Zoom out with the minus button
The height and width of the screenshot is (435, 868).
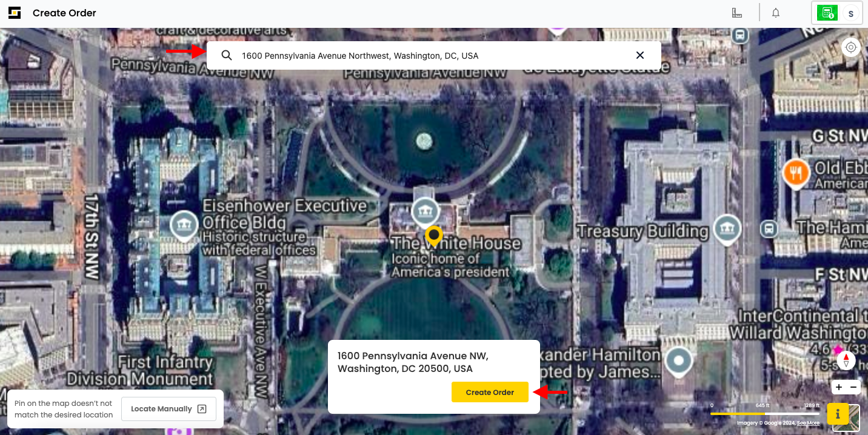point(853,387)
